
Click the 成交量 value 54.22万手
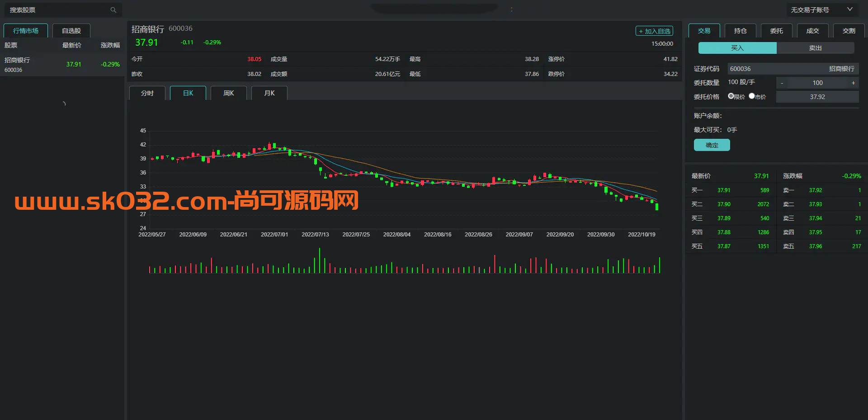tap(387, 59)
